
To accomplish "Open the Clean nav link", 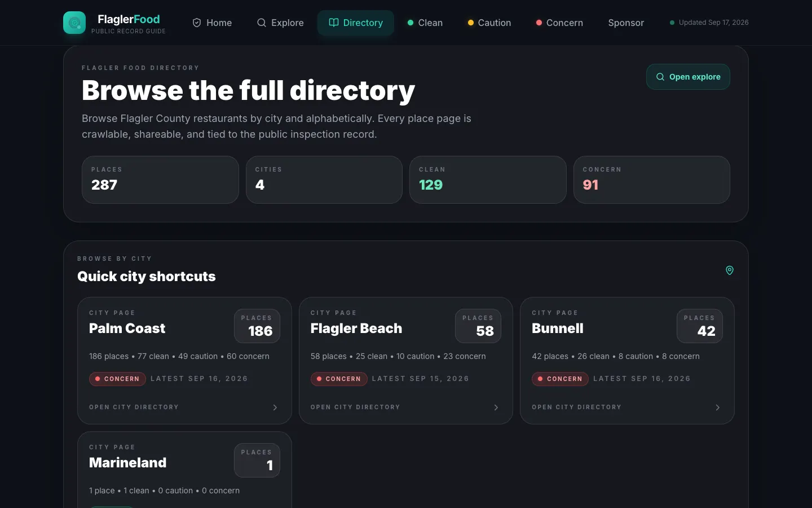I will pos(425,23).
